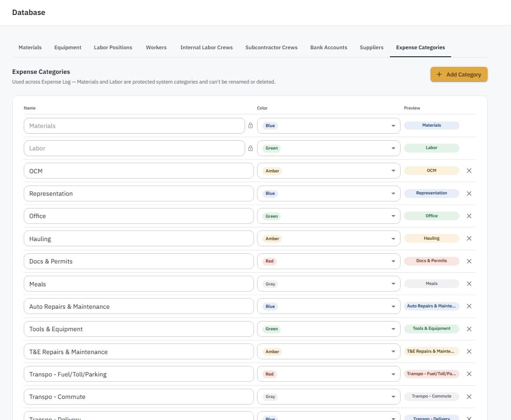Viewport: 511px width, 420px height.
Task: Open the Meals color dropdown
Action: coord(328,284)
